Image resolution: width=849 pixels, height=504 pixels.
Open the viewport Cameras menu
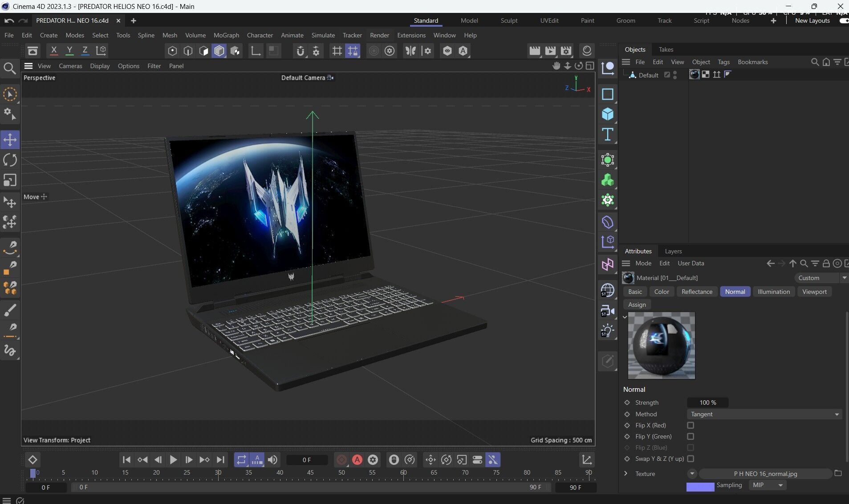[x=70, y=66]
